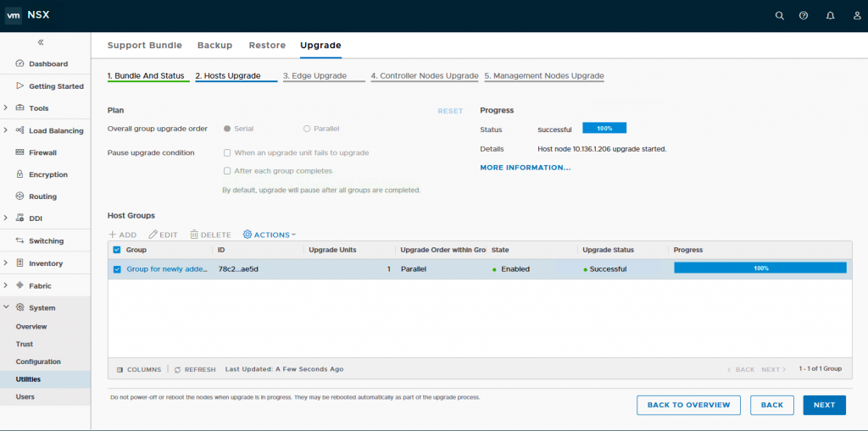Expand the DDI sidebar section
Image resolution: width=868 pixels, height=431 pixels.
pyautogui.click(x=5, y=218)
